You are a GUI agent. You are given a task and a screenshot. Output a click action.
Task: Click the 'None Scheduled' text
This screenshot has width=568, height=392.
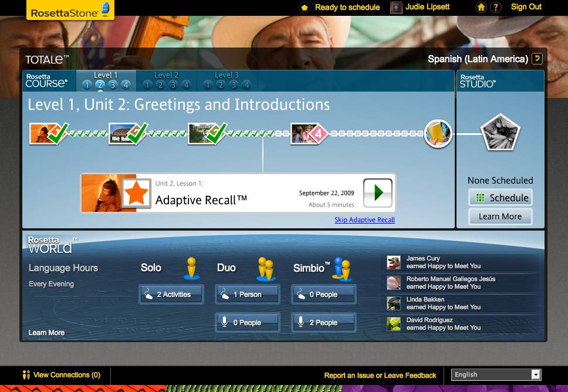pos(501,180)
